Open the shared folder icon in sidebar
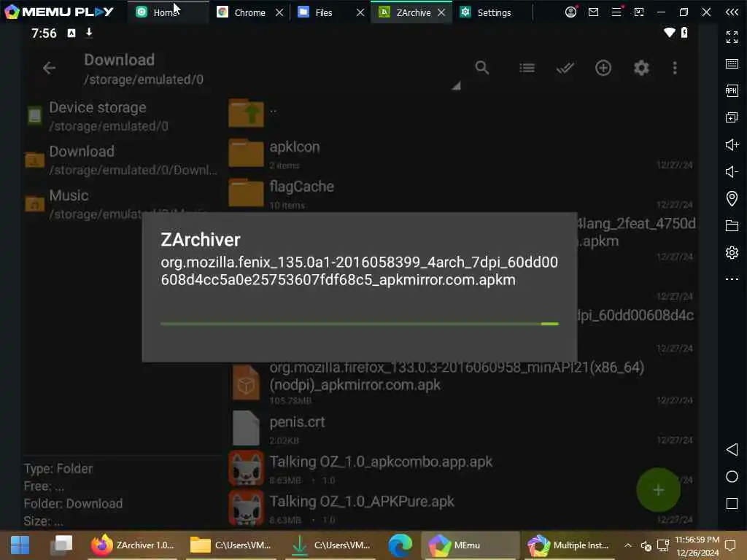 [732, 225]
